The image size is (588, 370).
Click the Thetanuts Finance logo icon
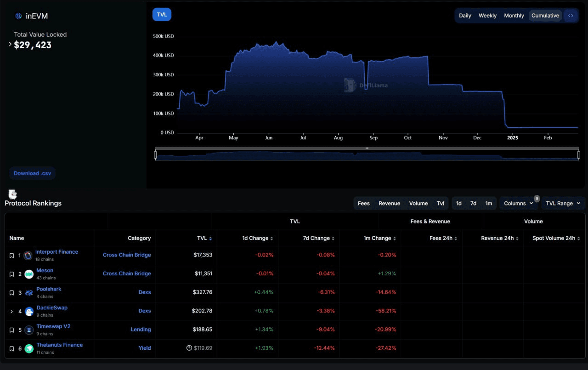point(29,349)
